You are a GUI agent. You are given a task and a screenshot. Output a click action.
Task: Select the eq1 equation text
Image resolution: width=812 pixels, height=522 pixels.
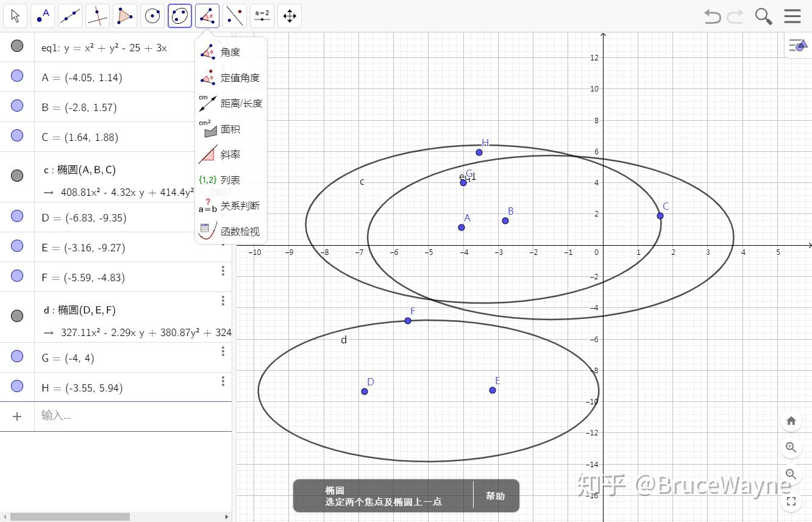(x=104, y=48)
